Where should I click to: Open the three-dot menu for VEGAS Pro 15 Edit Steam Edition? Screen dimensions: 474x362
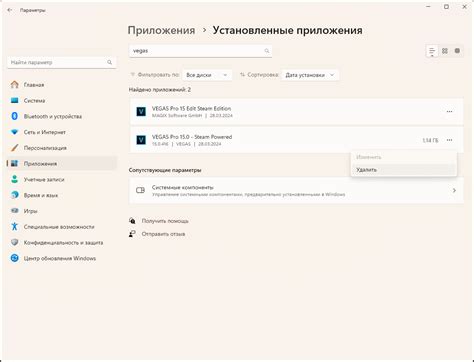pos(449,112)
